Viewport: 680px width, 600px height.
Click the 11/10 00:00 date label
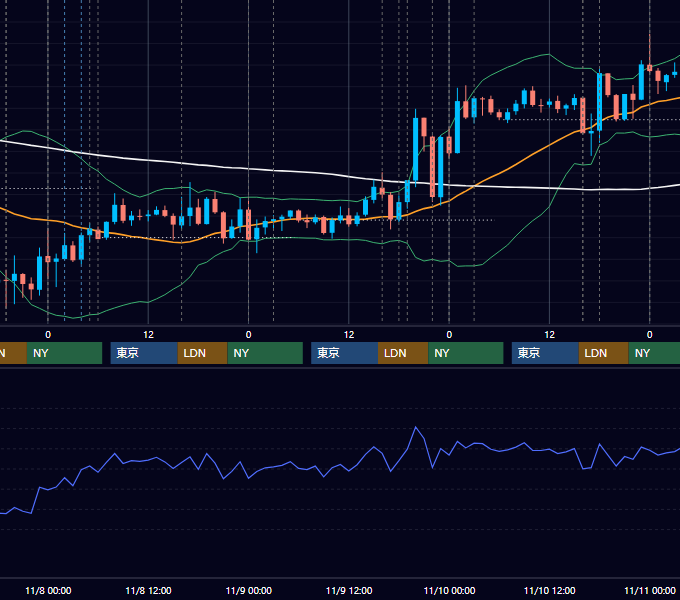pos(449,590)
